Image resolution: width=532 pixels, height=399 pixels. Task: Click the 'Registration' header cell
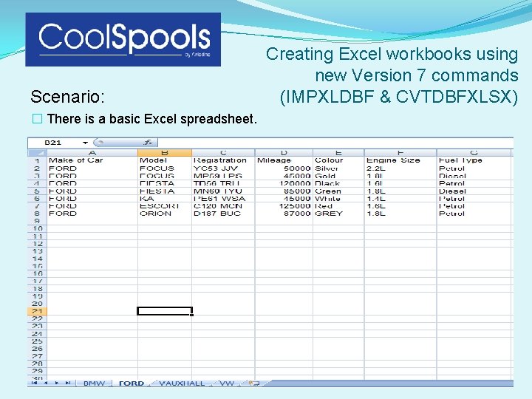point(223,160)
